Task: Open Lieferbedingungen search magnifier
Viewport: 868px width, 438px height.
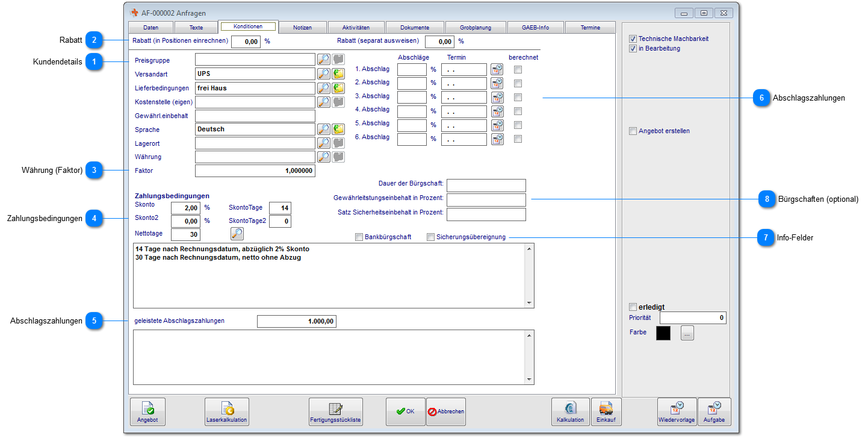Action: coord(324,88)
